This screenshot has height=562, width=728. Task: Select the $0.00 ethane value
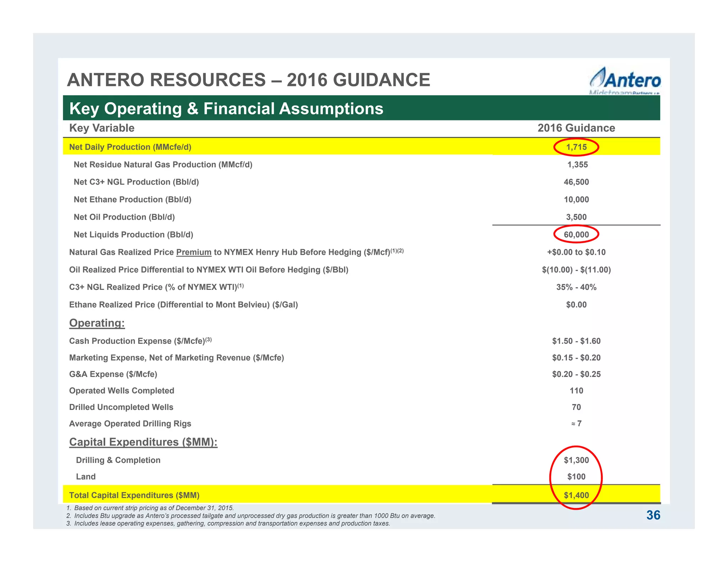click(576, 304)
